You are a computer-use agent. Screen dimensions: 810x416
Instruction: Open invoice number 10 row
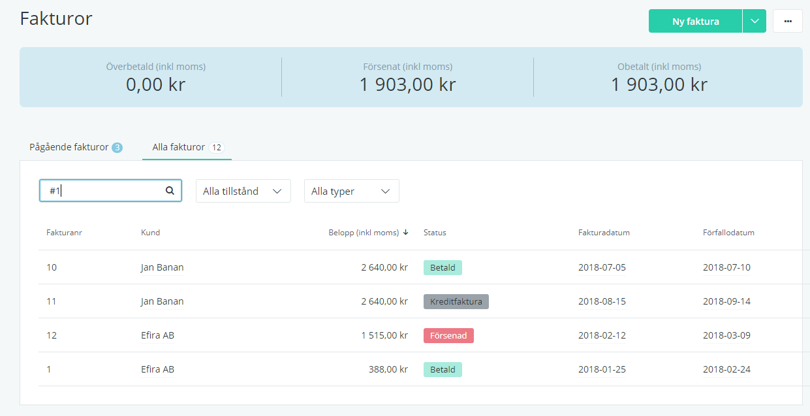coord(52,267)
